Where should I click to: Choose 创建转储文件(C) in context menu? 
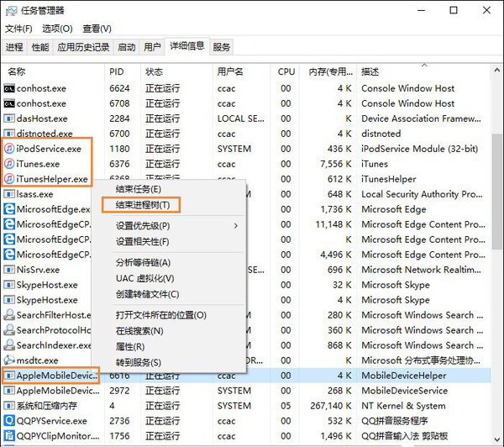[x=147, y=294]
